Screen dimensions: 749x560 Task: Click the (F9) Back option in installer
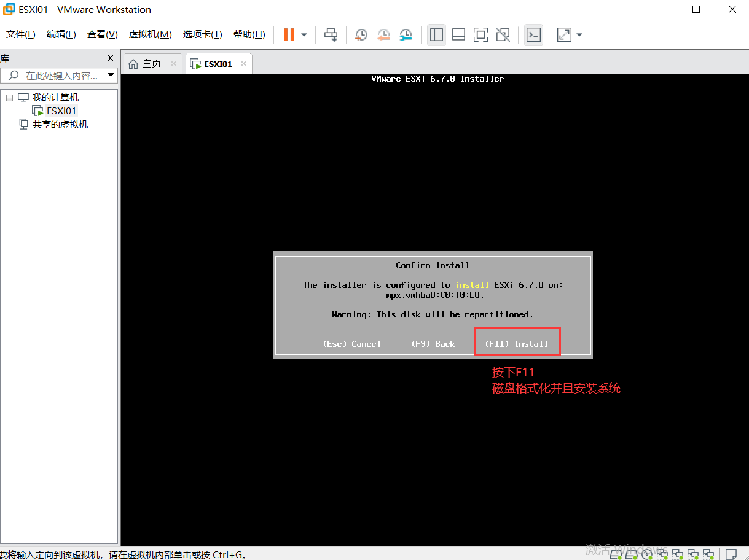pyautogui.click(x=433, y=344)
